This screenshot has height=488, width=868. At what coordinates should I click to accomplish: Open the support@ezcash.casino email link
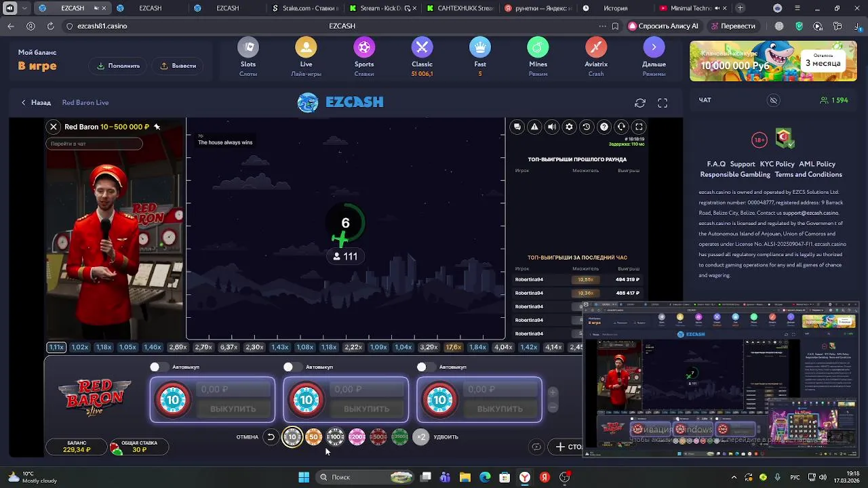click(x=810, y=213)
